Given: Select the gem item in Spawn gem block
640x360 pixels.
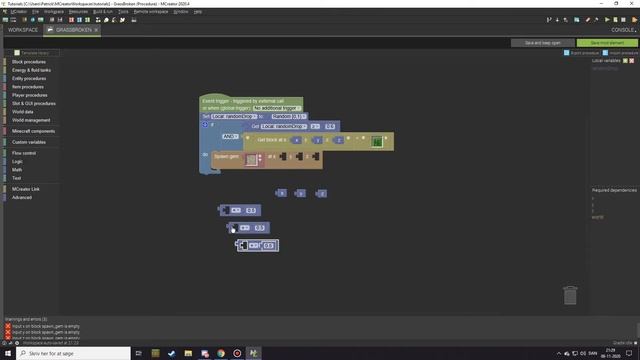Looking at the screenshot, I should (251, 160).
